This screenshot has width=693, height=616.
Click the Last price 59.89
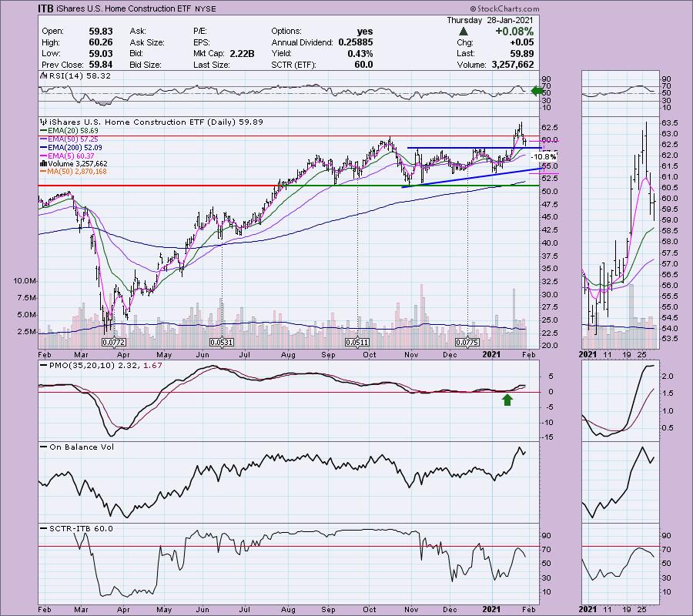521,53
